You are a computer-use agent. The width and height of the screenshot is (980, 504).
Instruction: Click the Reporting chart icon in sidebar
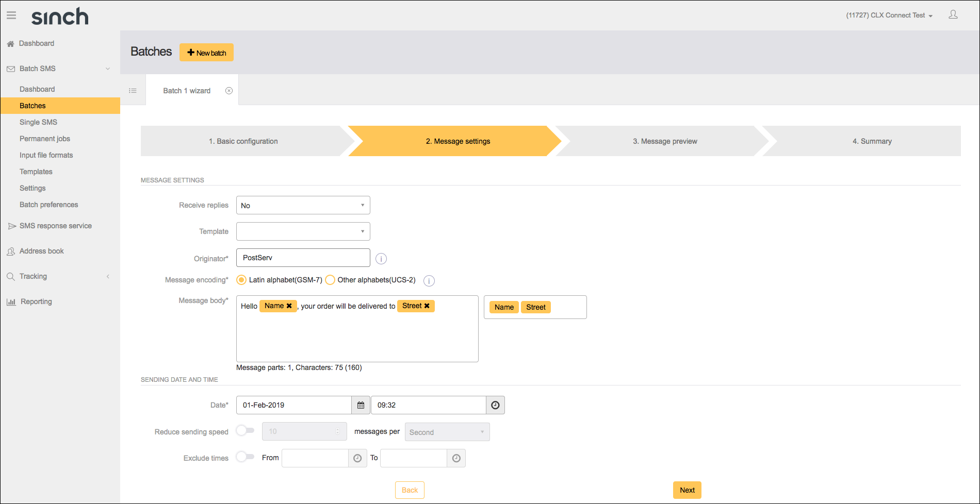[x=11, y=301]
